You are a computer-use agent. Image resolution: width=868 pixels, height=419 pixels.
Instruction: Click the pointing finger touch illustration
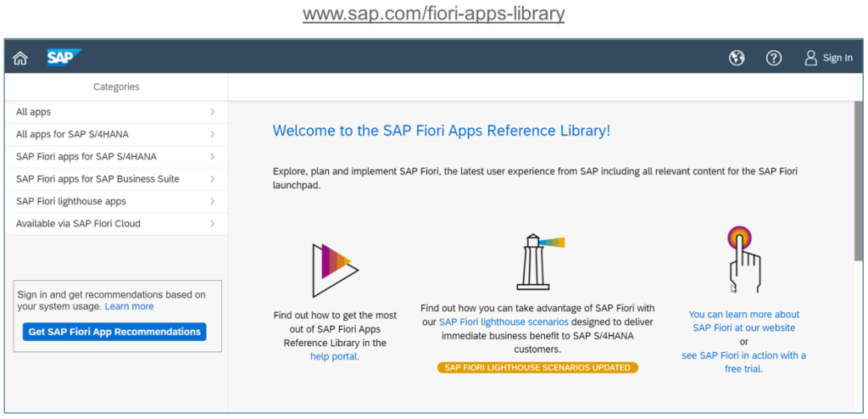[744, 260]
